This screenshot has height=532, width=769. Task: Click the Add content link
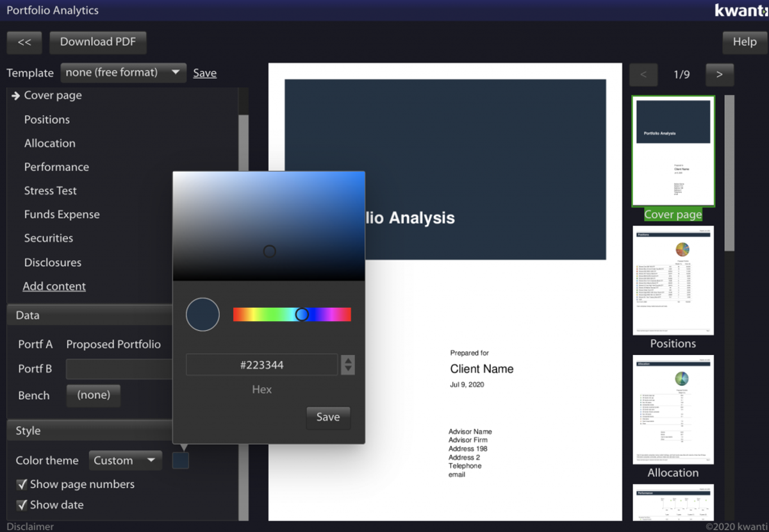(x=54, y=287)
